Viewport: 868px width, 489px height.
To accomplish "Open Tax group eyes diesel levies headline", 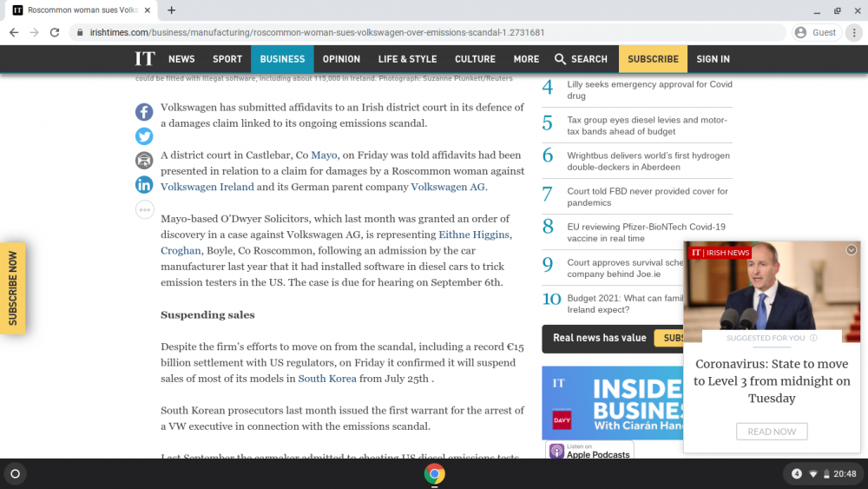I will tap(648, 126).
